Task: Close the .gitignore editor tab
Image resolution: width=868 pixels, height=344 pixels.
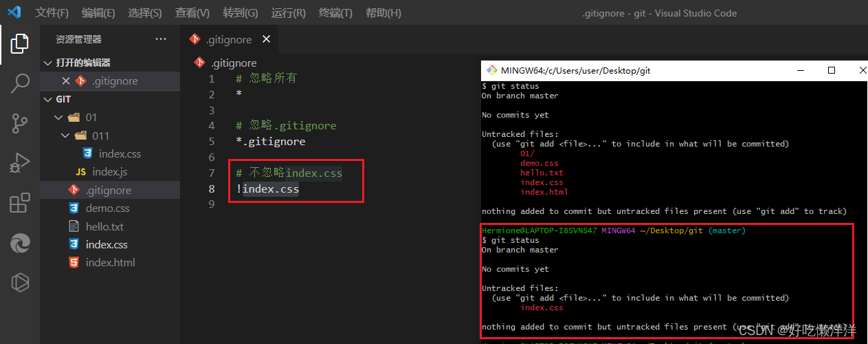Action: [x=266, y=40]
